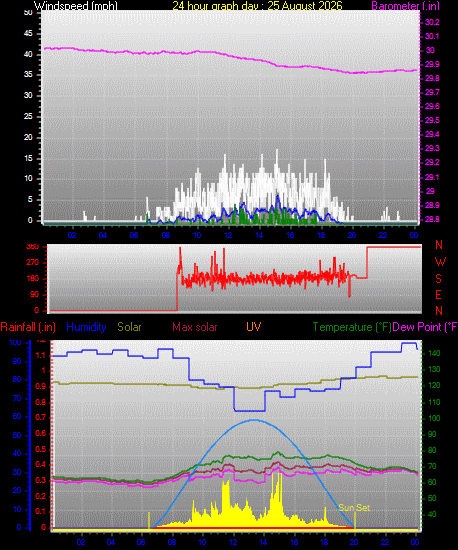Click the S label on wind direction axis
This screenshot has height=550, width=458.
click(438, 279)
